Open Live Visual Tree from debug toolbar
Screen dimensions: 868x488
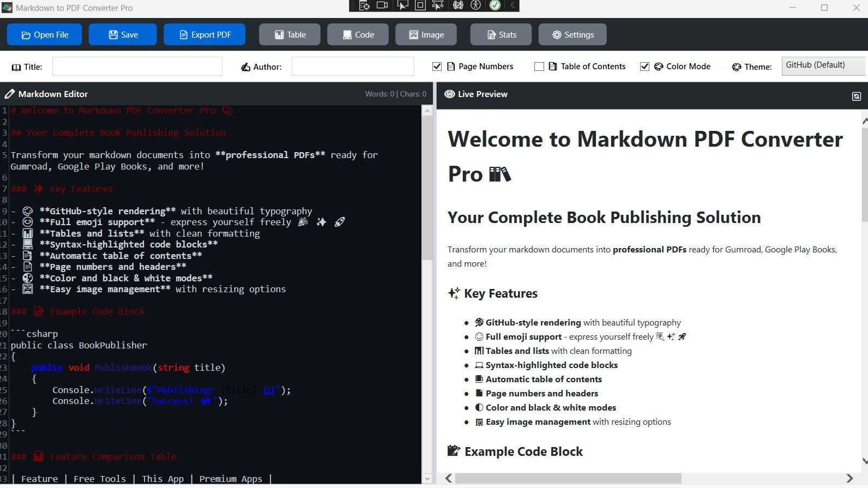pos(364,5)
